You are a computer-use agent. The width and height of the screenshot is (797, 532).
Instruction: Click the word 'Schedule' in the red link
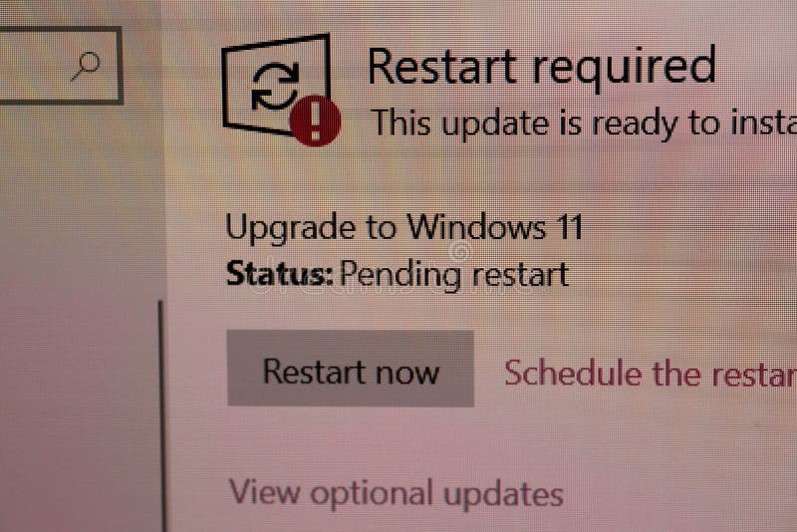point(574,373)
